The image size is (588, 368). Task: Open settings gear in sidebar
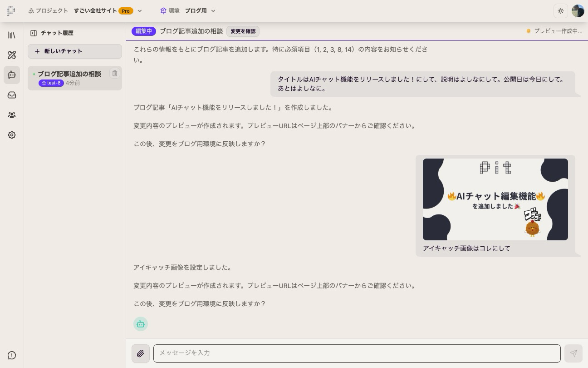click(12, 135)
